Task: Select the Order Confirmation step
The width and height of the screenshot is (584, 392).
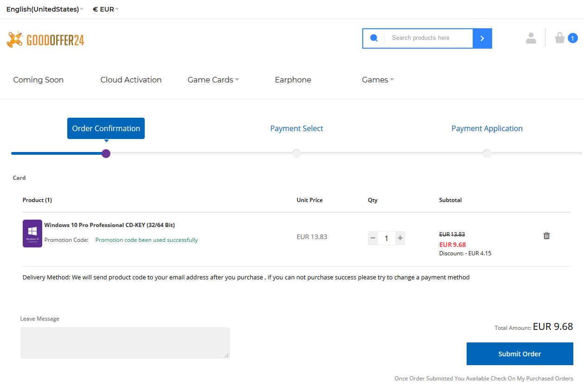Action: coord(106,128)
